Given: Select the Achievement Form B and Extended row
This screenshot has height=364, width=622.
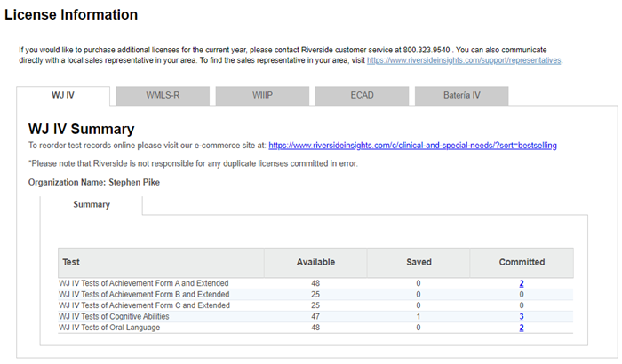Looking at the screenshot, I should 144,294.
